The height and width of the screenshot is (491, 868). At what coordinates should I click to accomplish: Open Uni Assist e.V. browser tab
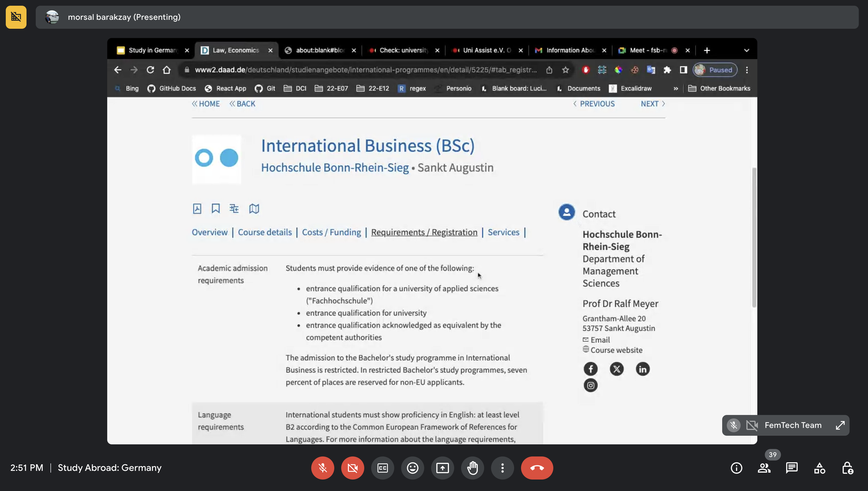coord(486,50)
